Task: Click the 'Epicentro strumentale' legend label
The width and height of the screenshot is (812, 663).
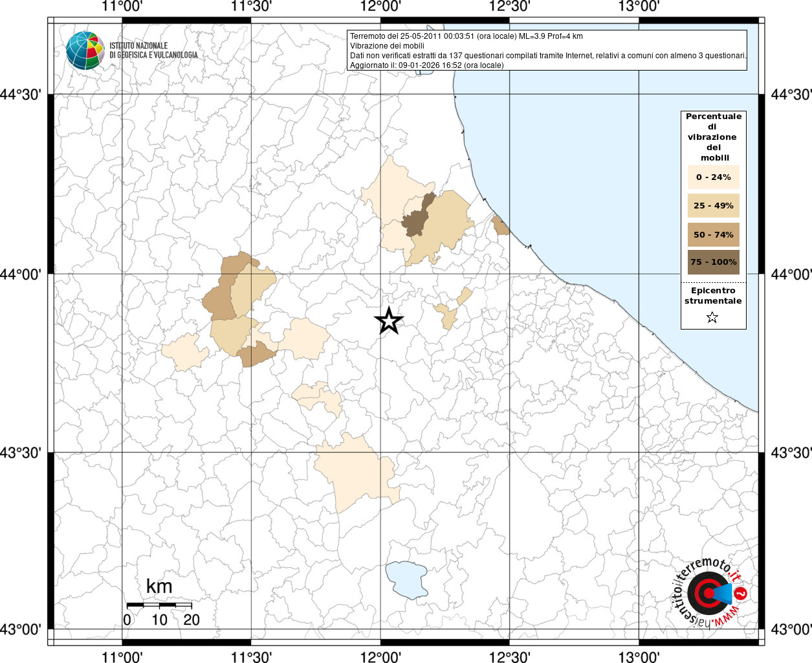Action: (713, 296)
